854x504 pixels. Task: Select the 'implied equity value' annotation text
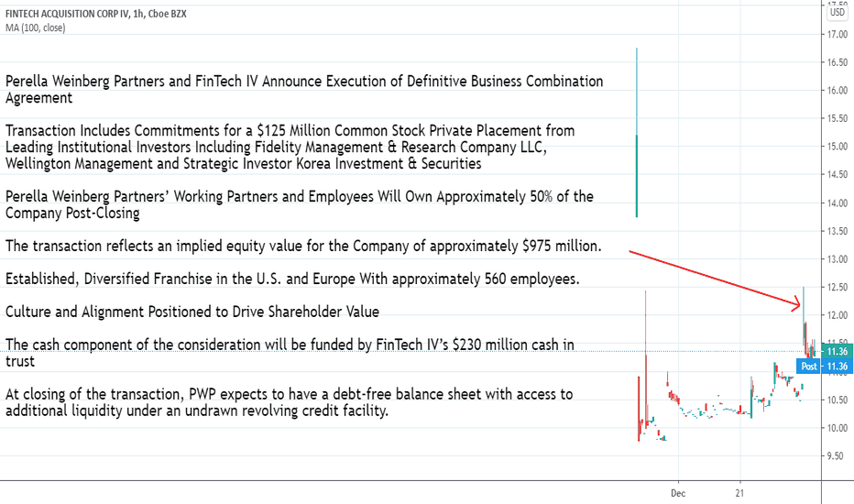coord(303,247)
